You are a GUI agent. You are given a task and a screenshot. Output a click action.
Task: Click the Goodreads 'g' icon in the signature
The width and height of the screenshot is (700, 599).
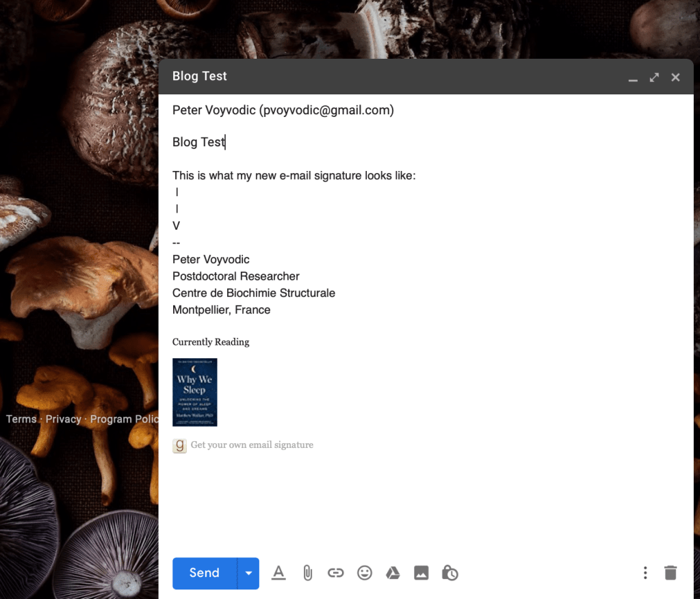(x=179, y=446)
